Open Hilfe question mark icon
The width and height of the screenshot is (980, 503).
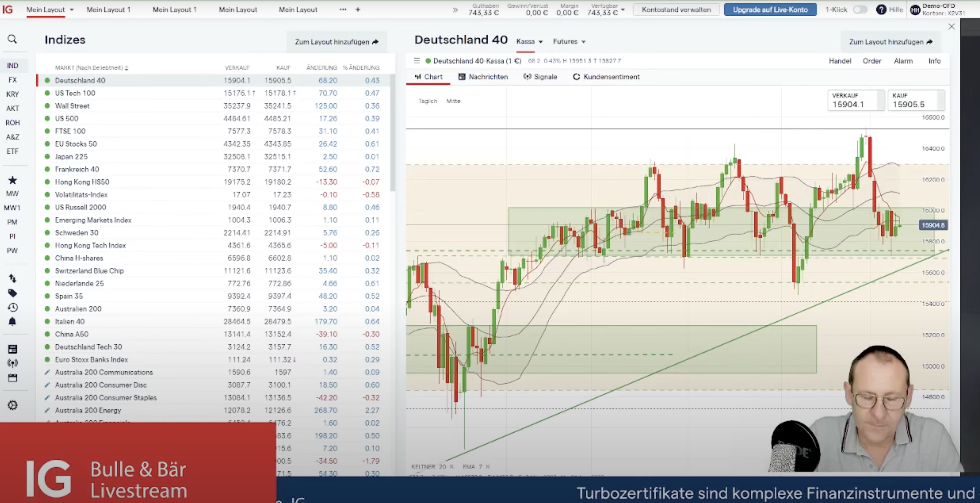coord(881,9)
